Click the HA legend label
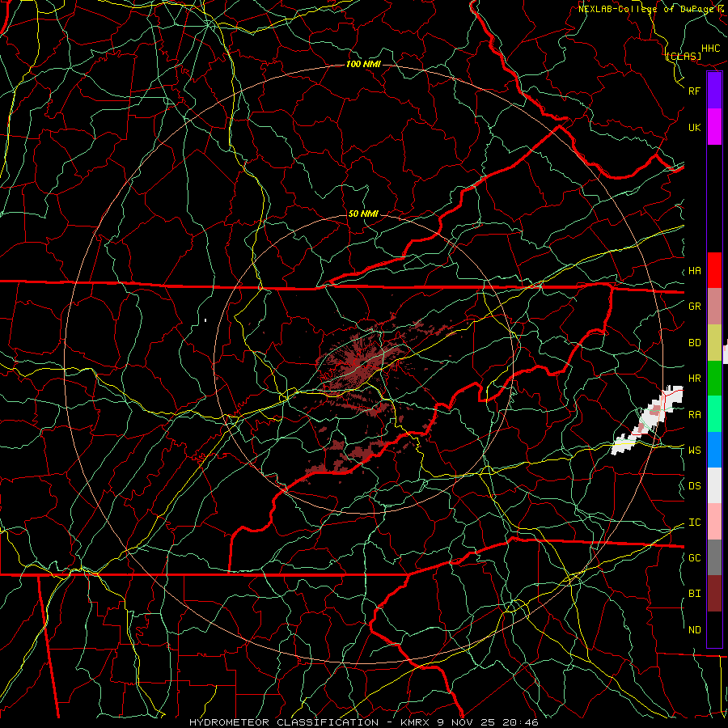 pyautogui.click(x=694, y=271)
